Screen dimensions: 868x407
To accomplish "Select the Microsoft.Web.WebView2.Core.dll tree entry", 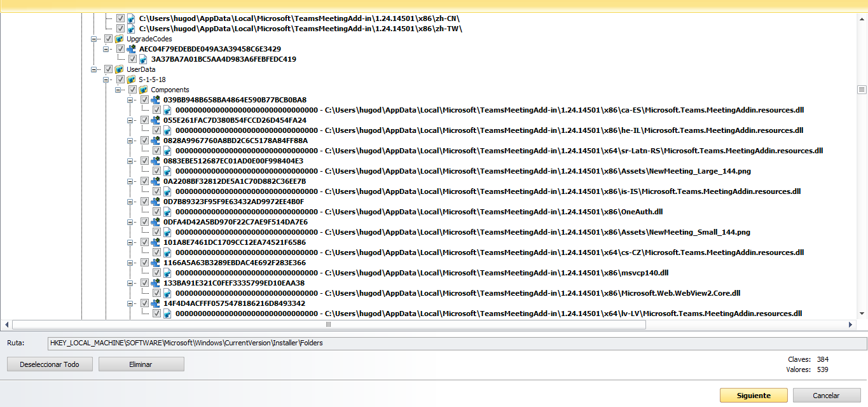I will tap(458, 293).
